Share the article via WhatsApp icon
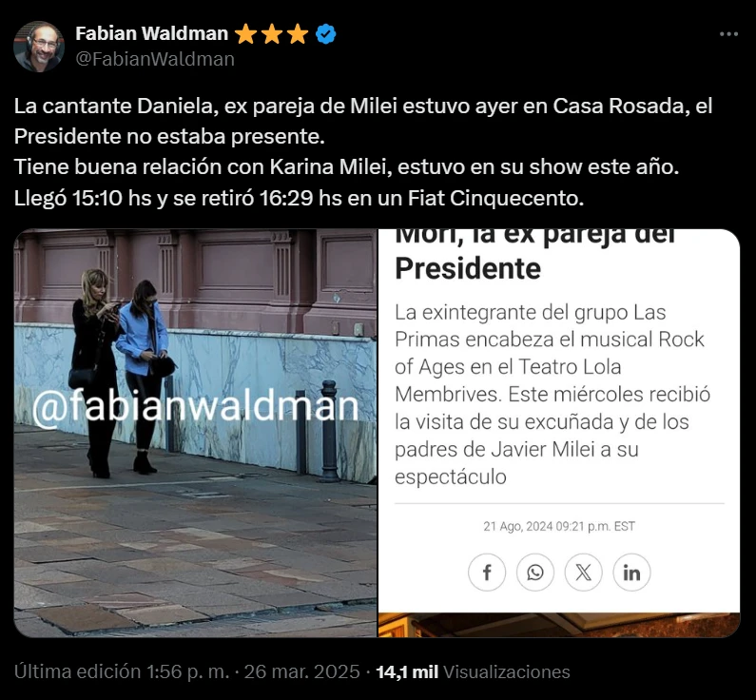 [535, 573]
